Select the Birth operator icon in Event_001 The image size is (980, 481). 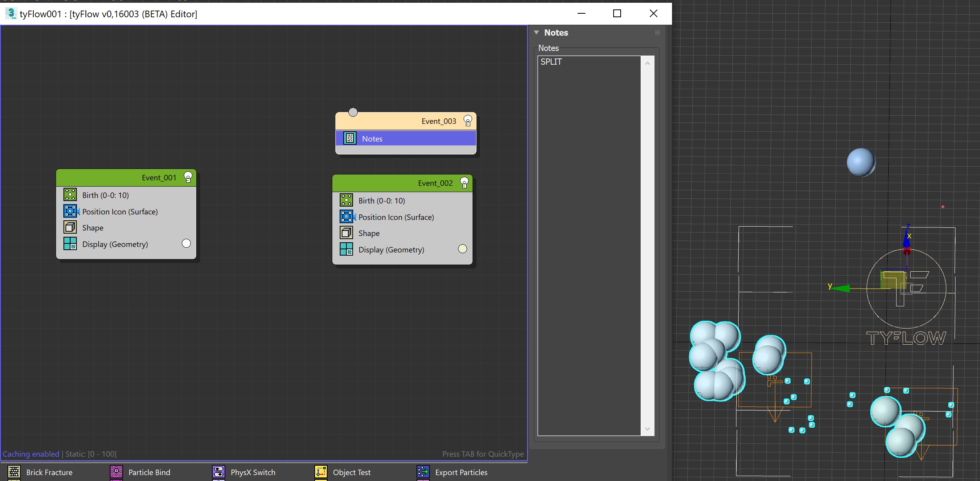click(x=70, y=195)
